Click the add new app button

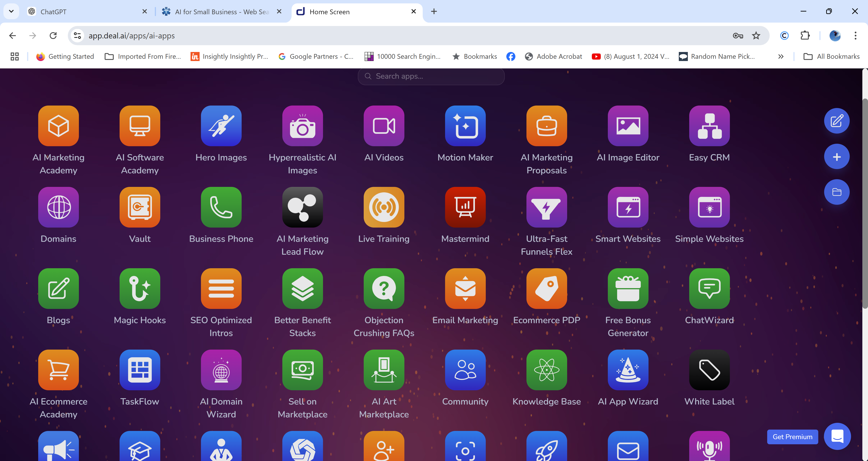[x=836, y=156]
